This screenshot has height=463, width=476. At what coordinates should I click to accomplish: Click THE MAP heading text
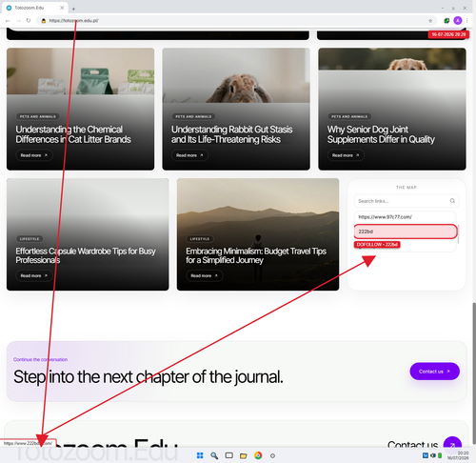coord(407,188)
